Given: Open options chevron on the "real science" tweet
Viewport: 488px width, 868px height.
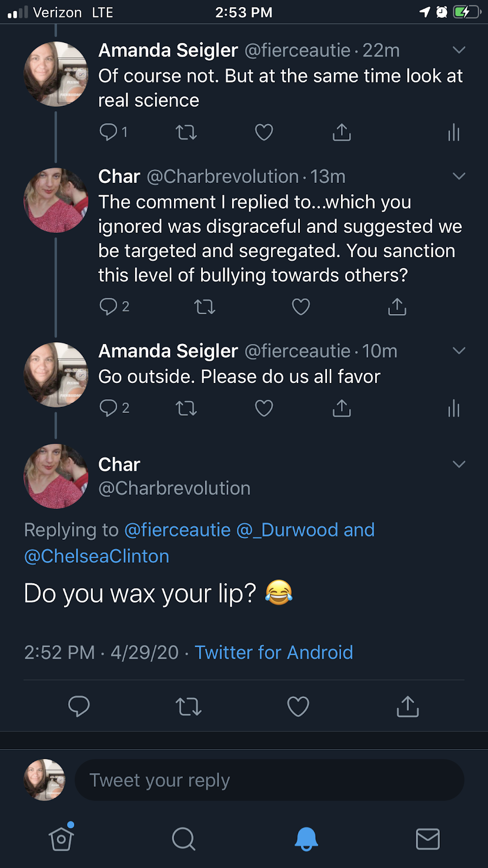Looking at the screenshot, I should coord(459,50).
